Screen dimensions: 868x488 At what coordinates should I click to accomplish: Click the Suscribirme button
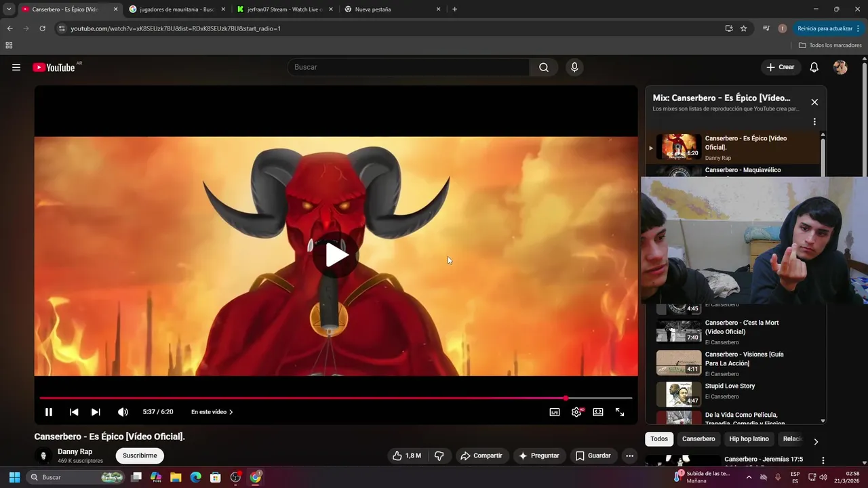pyautogui.click(x=140, y=455)
